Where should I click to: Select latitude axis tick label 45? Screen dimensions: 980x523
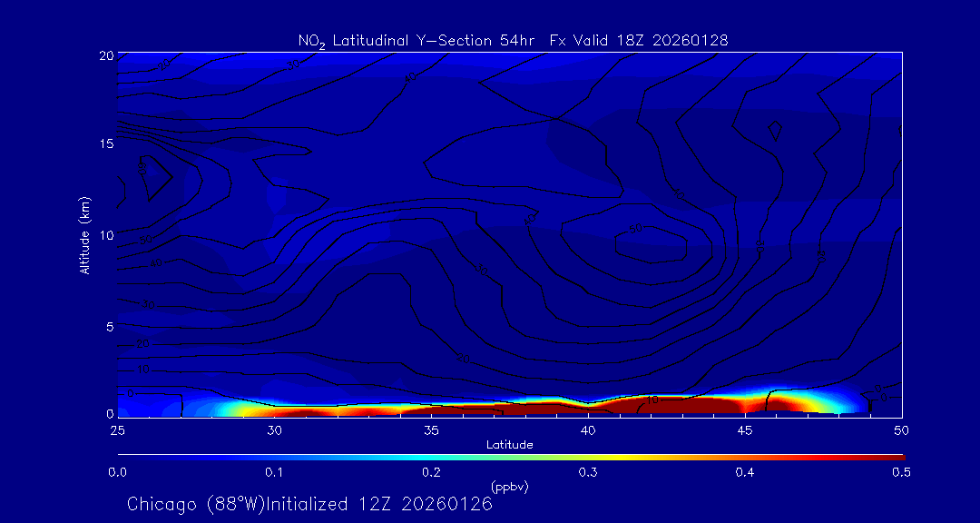745,429
